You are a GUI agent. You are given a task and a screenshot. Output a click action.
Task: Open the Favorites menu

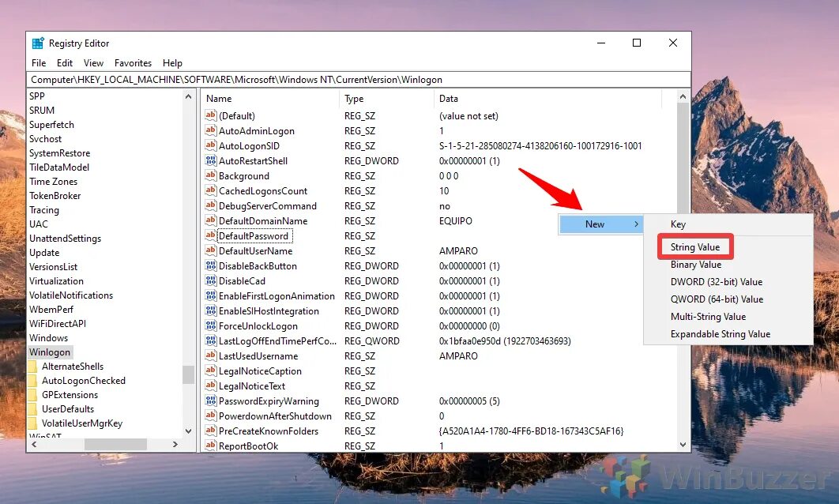coord(134,63)
